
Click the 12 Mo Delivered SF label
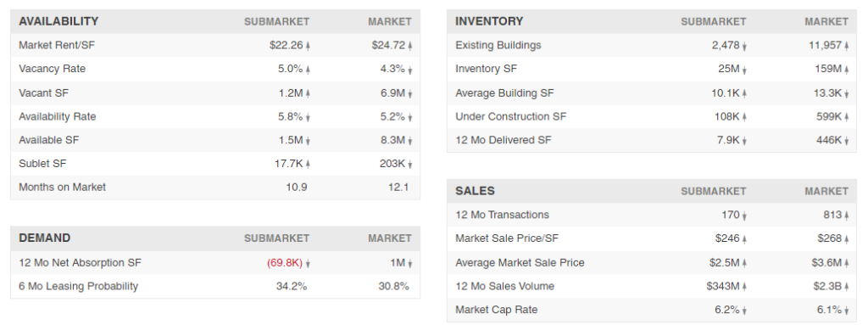click(504, 140)
